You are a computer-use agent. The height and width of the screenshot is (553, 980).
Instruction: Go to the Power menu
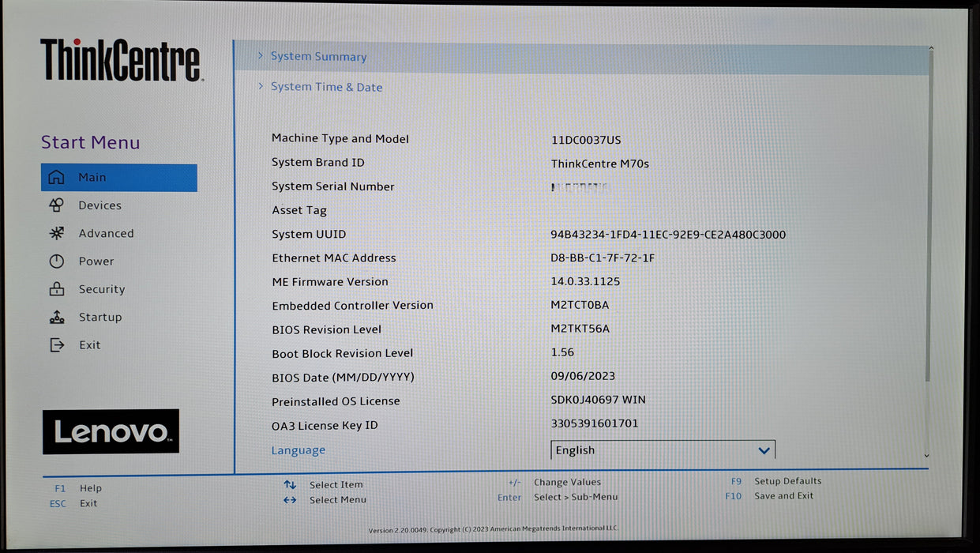point(96,261)
